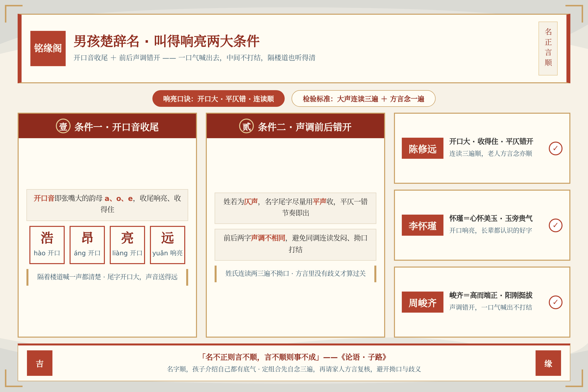Click the text 开口大·收得住·平仄错开
The width and height of the screenshot is (588, 392).
491,142
